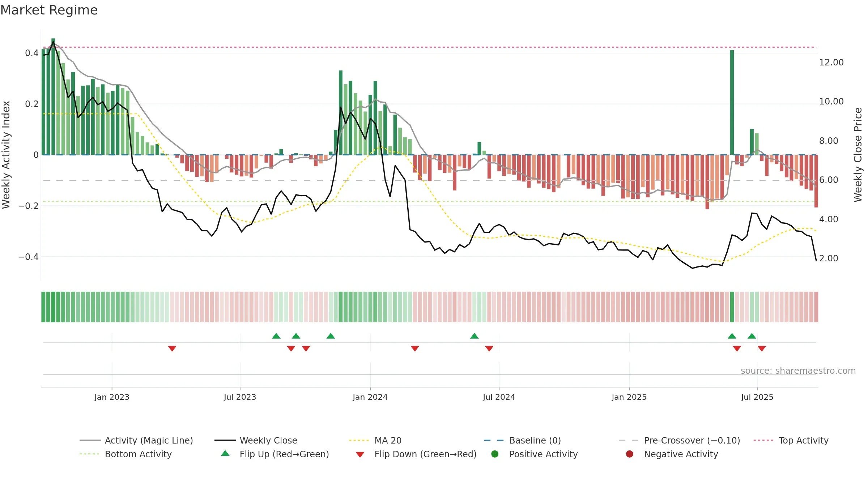Click the Market Regime chart title
The height and width of the screenshot is (488, 868).
49,10
